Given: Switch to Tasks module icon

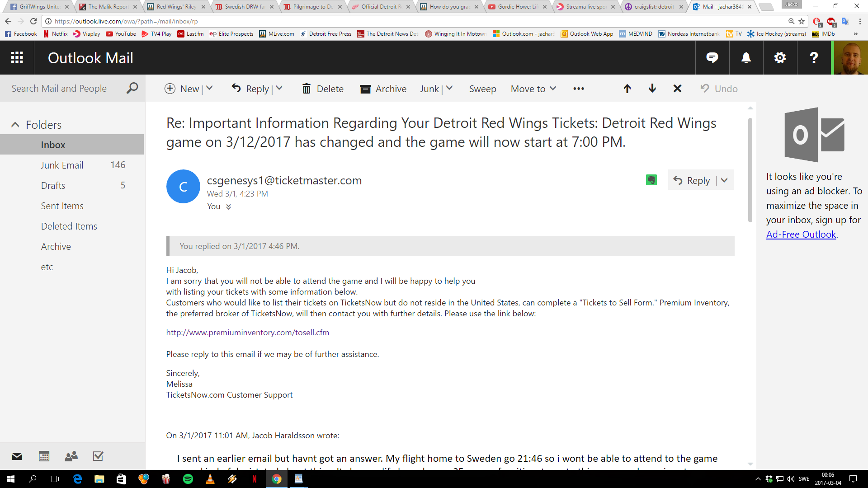Looking at the screenshot, I should (x=98, y=456).
